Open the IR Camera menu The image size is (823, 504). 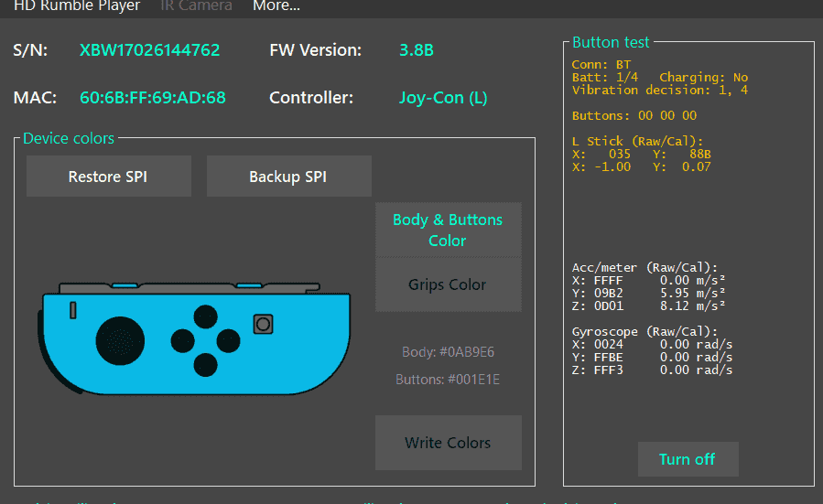(196, 5)
